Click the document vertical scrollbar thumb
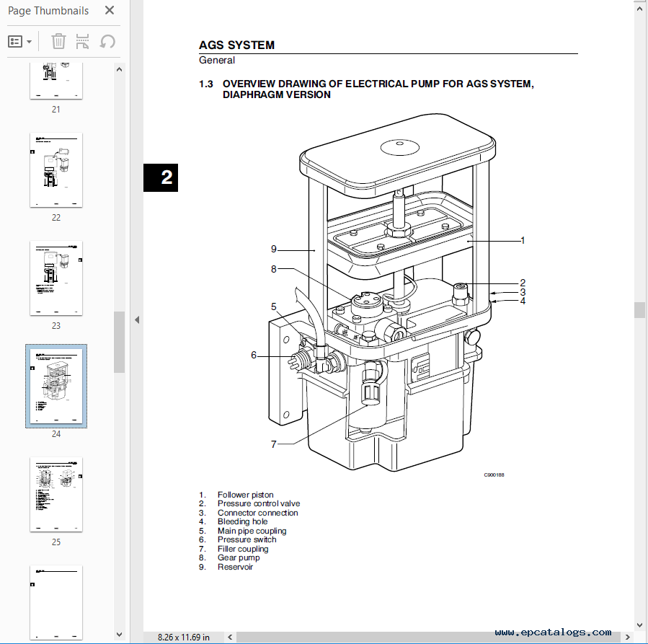 (x=640, y=310)
